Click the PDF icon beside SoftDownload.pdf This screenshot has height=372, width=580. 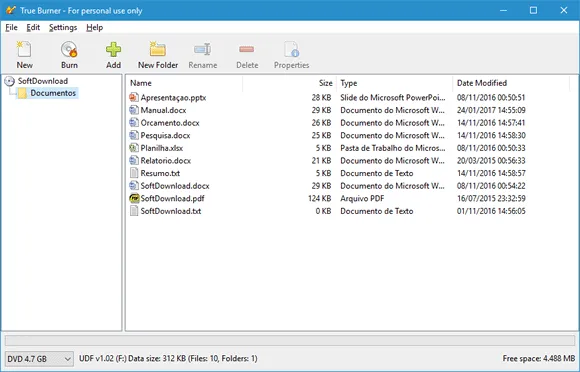[x=134, y=198]
